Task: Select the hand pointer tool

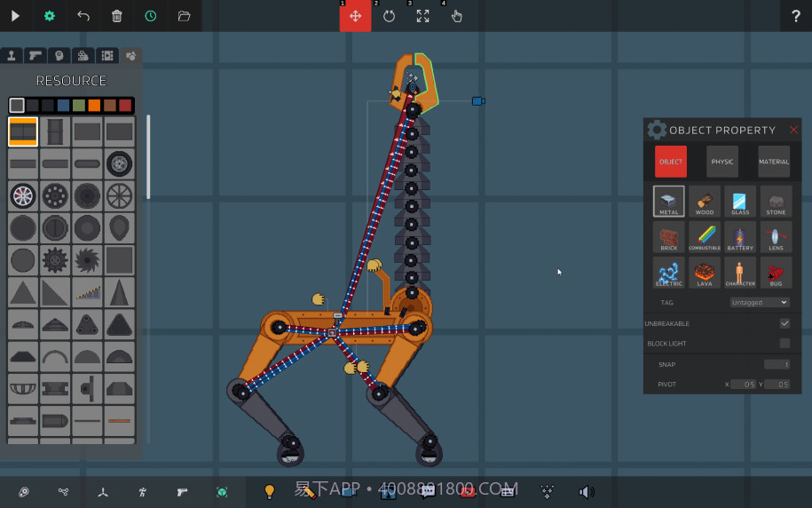Action: (x=456, y=16)
